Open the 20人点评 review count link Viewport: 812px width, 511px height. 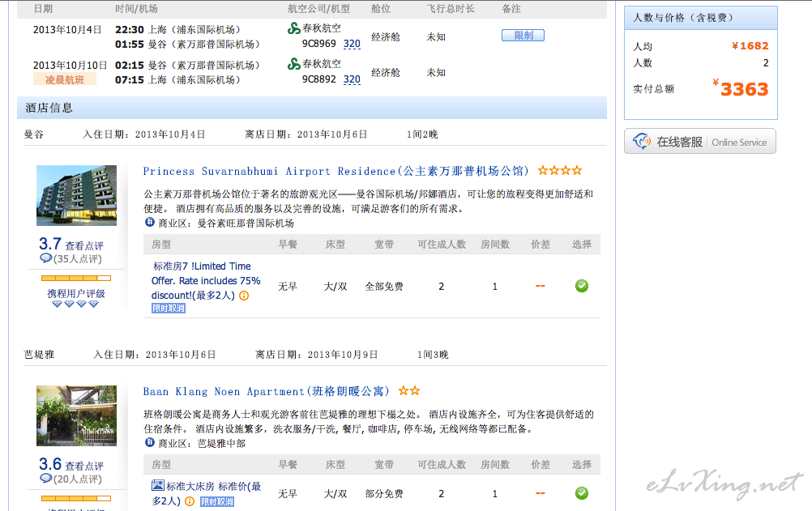pyautogui.click(x=78, y=479)
